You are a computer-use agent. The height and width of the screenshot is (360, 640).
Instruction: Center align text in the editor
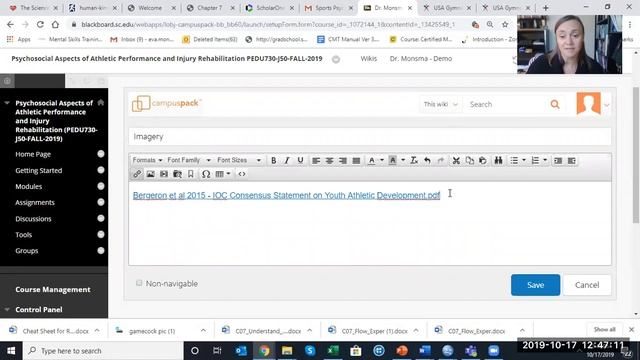click(329, 160)
